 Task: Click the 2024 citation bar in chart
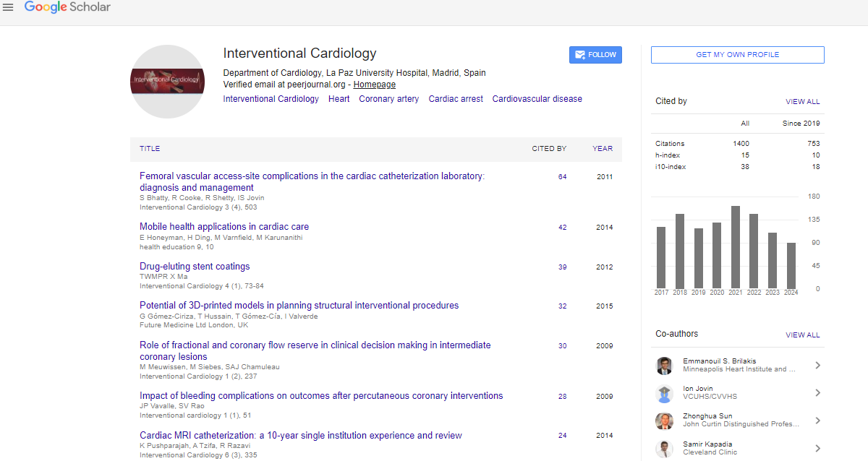(x=791, y=265)
